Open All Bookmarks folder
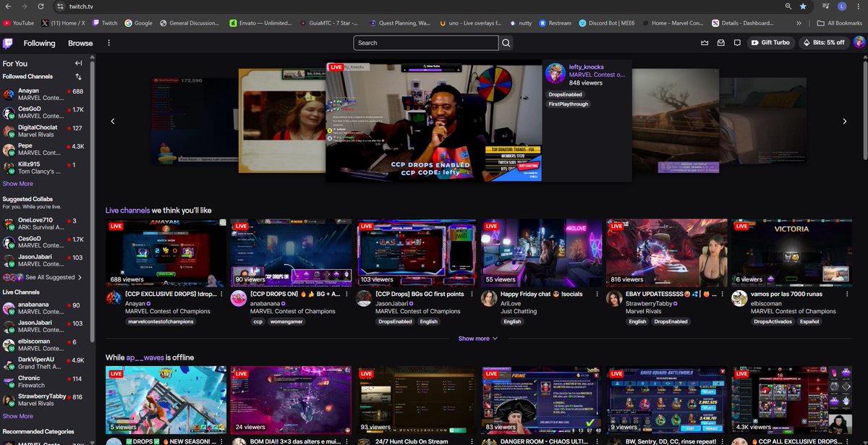This screenshot has width=868, height=445. [841, 22]
